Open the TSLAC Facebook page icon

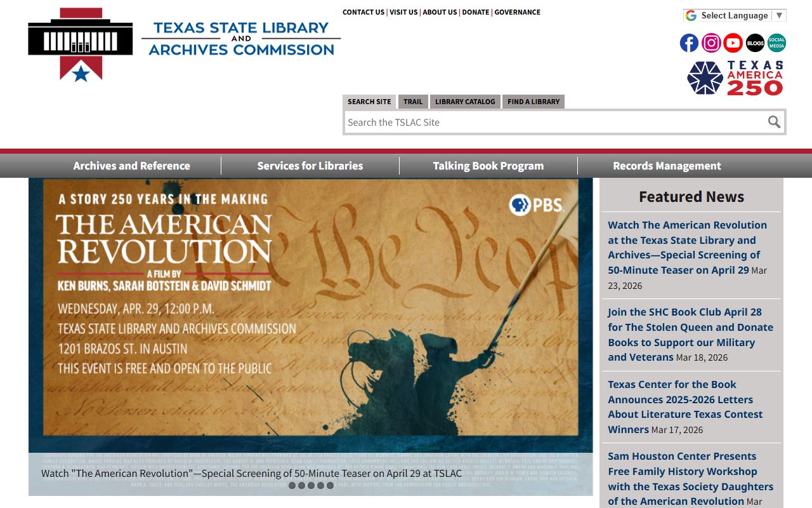coord(689,43)
